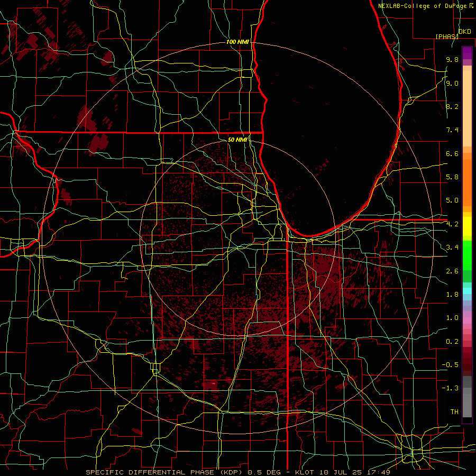The width and height of the screenshot is (476, 476).
Task: Select the 5.0 scale value
Action: pos(452,200)
